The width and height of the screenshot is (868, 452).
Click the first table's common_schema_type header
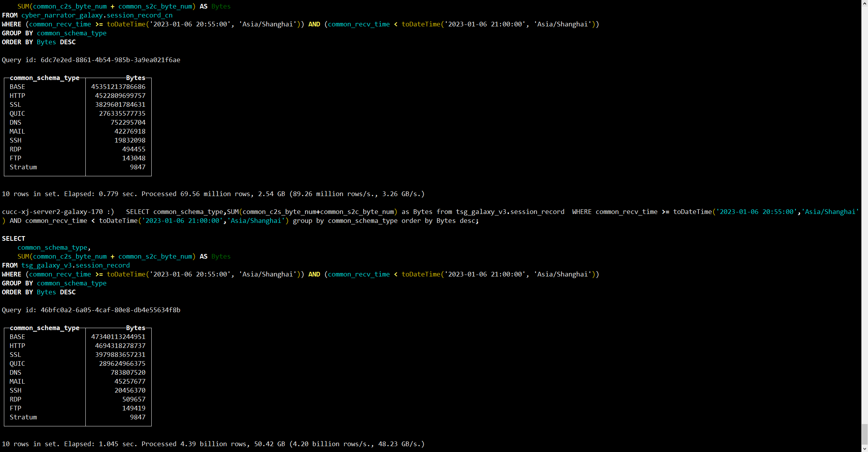click(x=45, y=78)
